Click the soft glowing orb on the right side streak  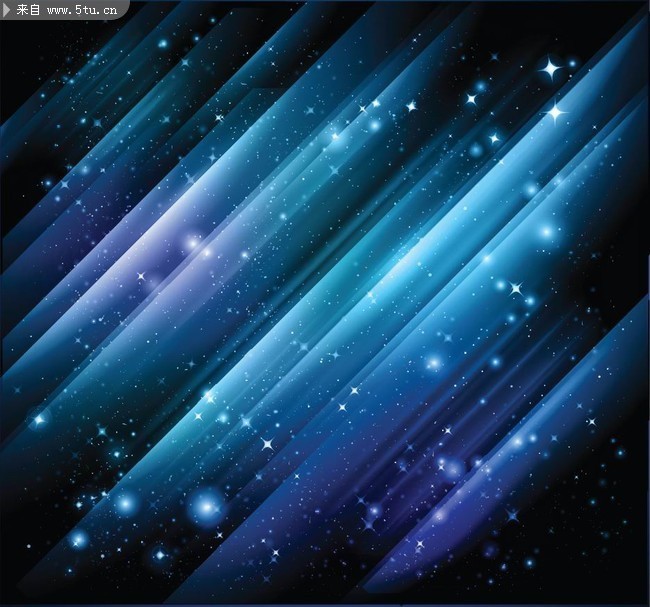click(545, 232)
